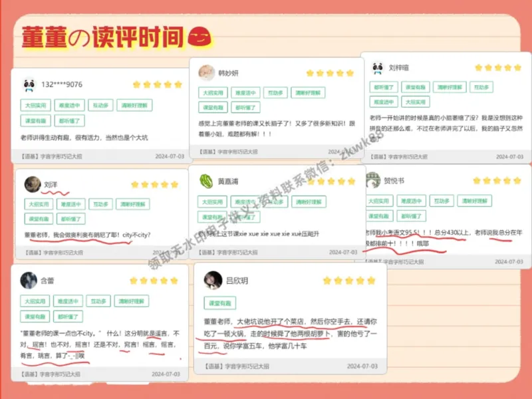Select the 都听懂了 tag on 刘洋's review
Screen dimensions: 532x399
pos(71,219)
